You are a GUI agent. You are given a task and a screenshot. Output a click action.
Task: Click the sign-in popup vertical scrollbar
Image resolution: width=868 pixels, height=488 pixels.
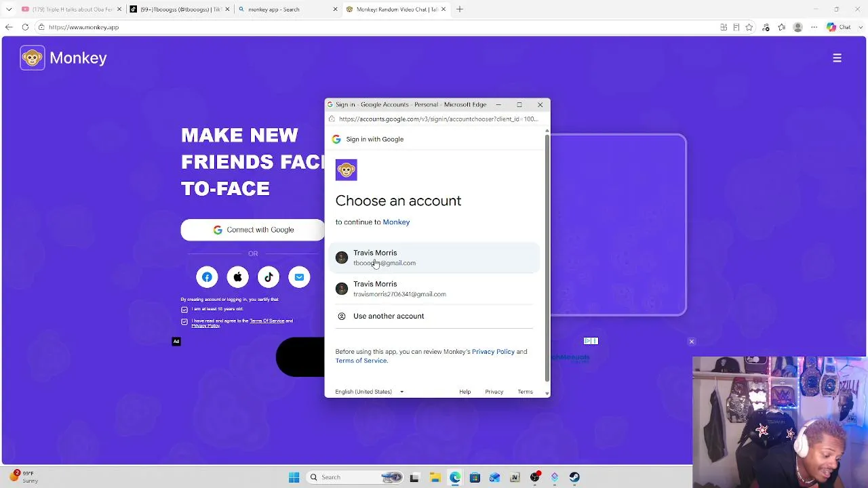click(547, 258)
